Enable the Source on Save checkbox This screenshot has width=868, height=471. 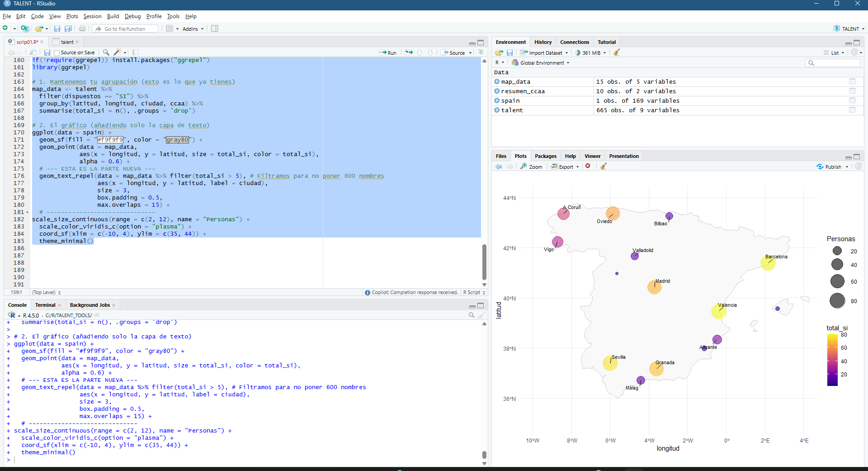click(x=57, y=53)
